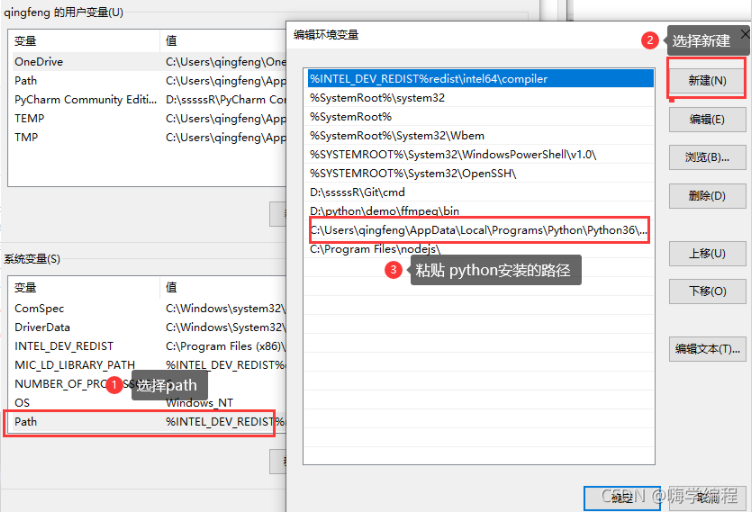Select the D:\python\demo\ffmpeg\bin entry
The width and height of the screenshot is (752, 512).
tap(480, 211)
